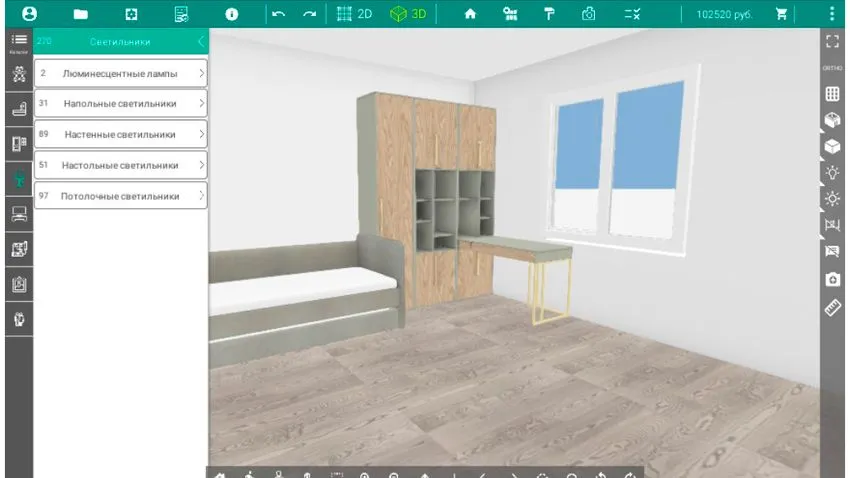Open the shopping cart
The width and height of the screenshot is (850, 478).
tap(781, 14)
